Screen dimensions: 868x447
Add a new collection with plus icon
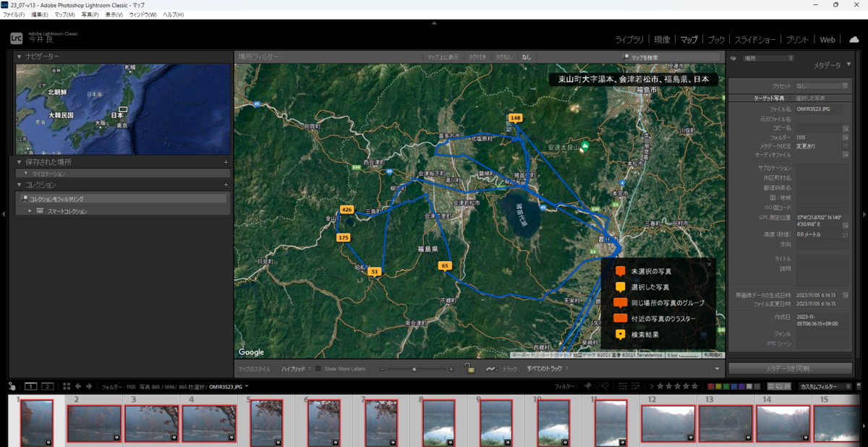[226, 185]
